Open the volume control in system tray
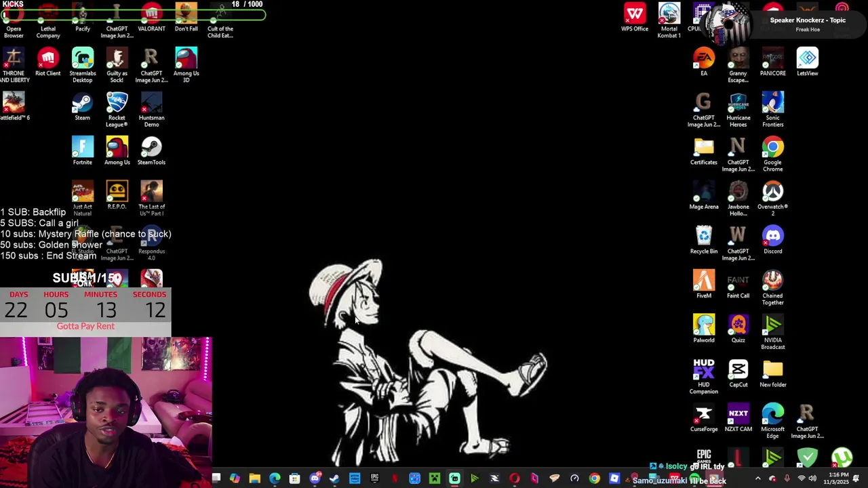Screen dimensions: 868x488 (812, 479)
